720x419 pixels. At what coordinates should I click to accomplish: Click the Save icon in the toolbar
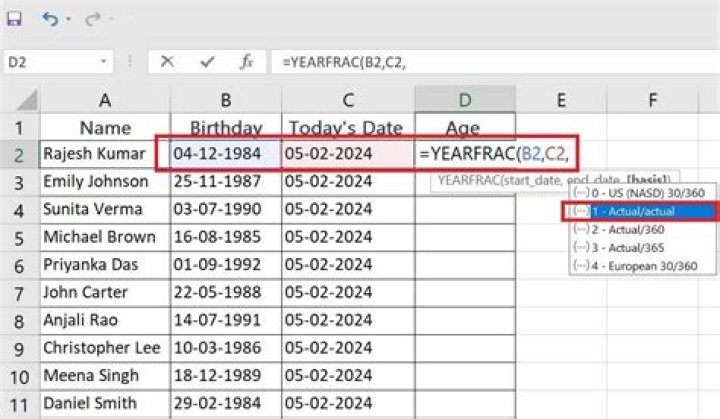tap(15, 18)
